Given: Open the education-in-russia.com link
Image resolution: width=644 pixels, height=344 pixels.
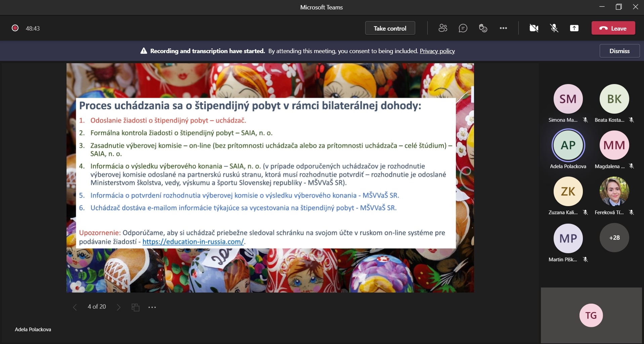Looking at the screenshot, I should tap(193, 241).
